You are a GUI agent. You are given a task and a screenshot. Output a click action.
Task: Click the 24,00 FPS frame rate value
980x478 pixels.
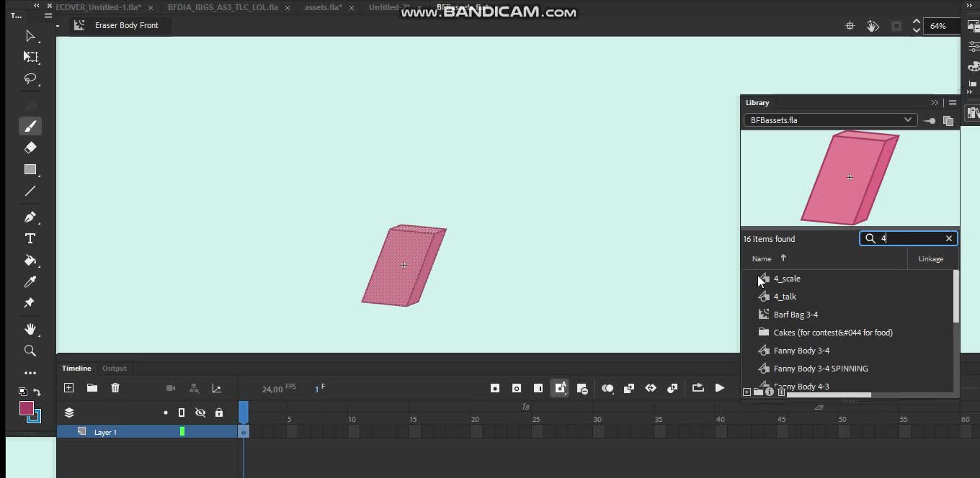pos(272,389)
